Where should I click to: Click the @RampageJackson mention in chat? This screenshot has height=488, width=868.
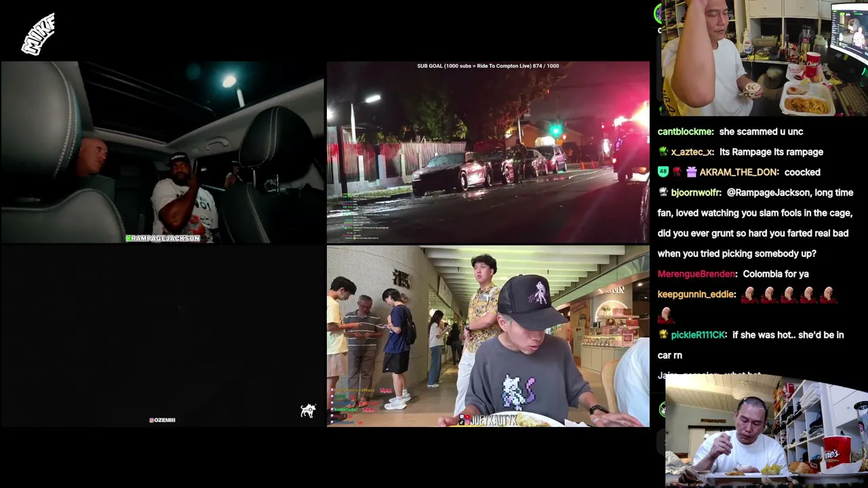coord(770,192)
